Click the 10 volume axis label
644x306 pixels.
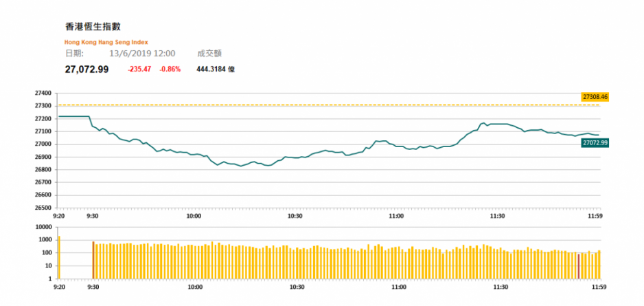49,265
